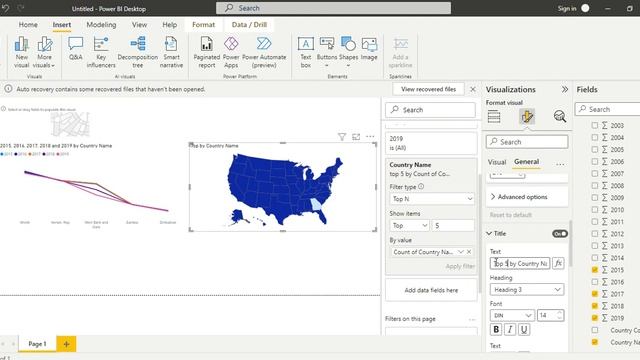640x360 pixels.
Task: Open the Modeling ribbon tab
Action: tap(101, 24)
